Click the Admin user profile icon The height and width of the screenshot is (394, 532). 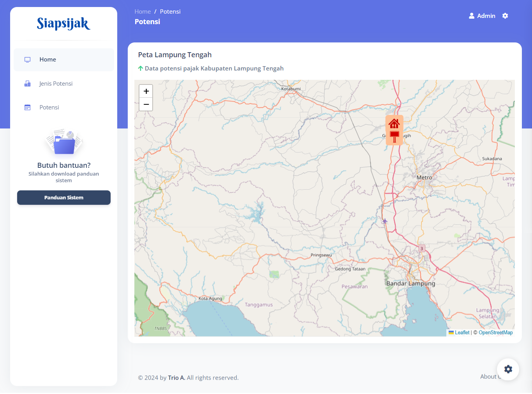coord(472,16)
